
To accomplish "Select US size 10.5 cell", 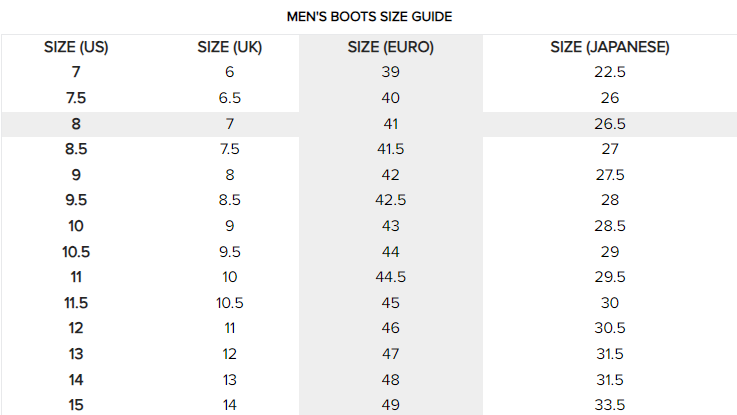I will point(76,251).
